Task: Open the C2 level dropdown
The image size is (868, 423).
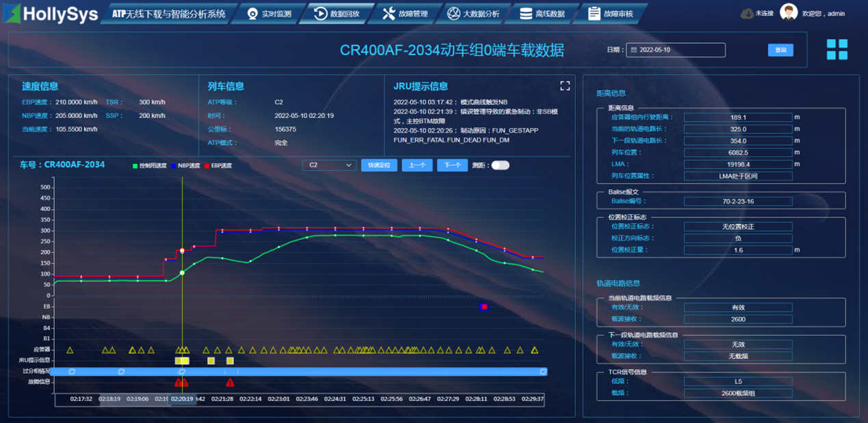Action: coord(330,165)
